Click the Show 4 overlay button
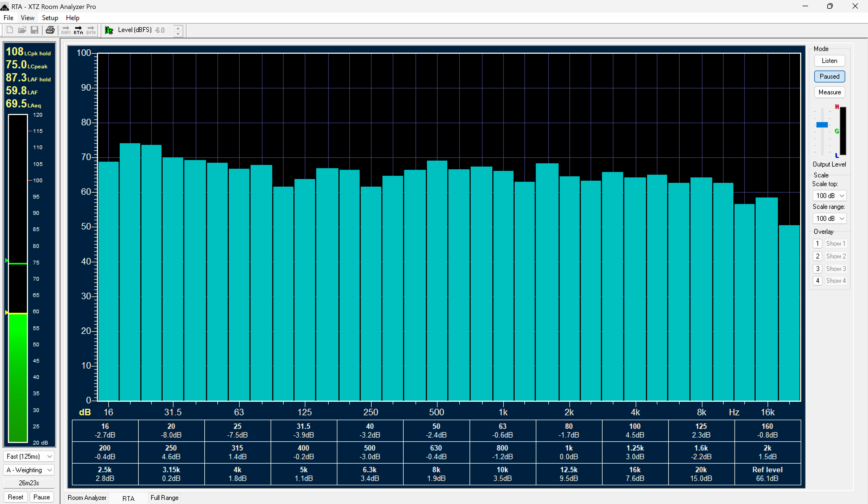Viewport: 868px width, 504px height. point(836,280)
